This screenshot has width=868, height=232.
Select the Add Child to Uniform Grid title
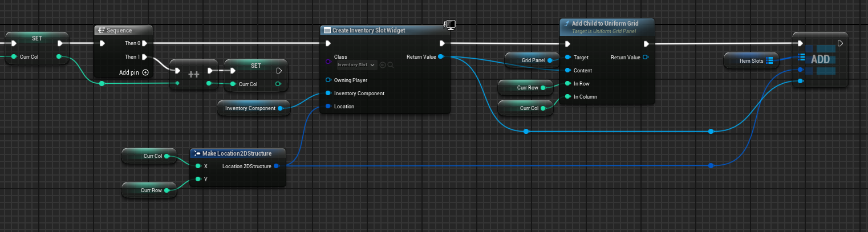[x=605, y=23]
